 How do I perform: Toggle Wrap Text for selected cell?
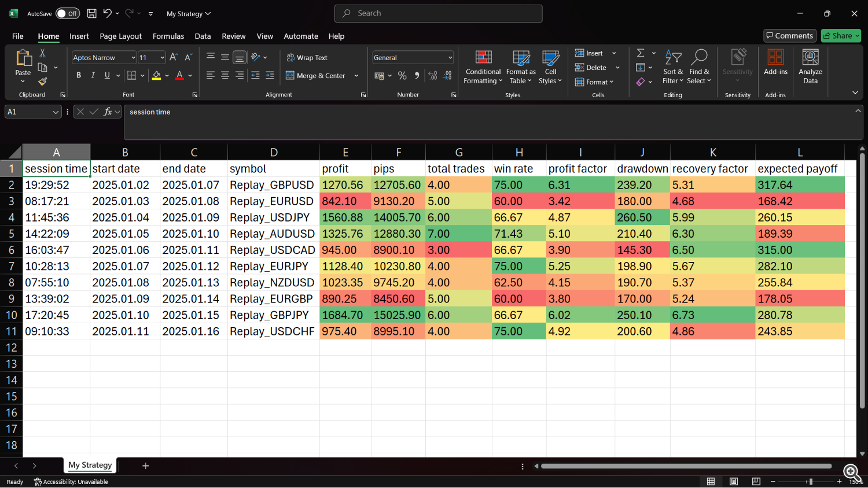tap(307, 58)
